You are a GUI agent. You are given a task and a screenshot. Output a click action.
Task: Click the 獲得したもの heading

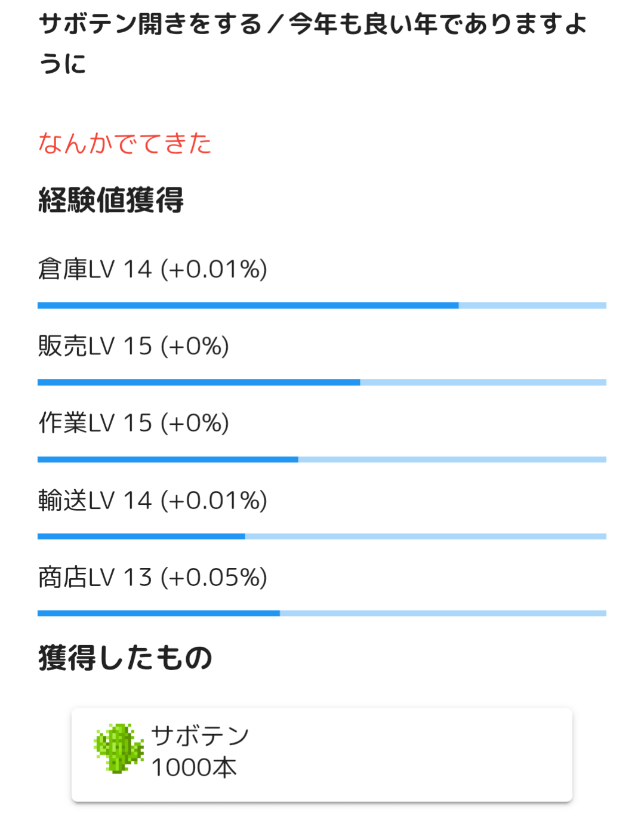coord(125,658)
